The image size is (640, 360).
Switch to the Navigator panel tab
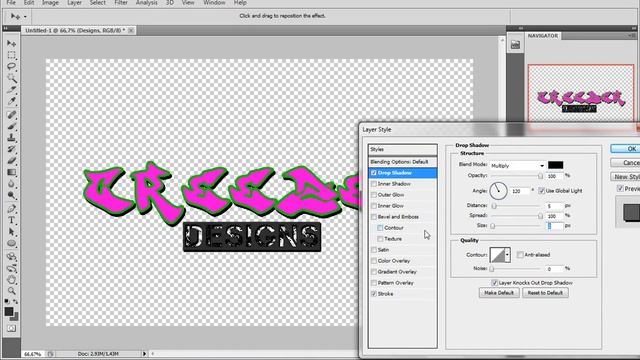[x=542, y=36]
